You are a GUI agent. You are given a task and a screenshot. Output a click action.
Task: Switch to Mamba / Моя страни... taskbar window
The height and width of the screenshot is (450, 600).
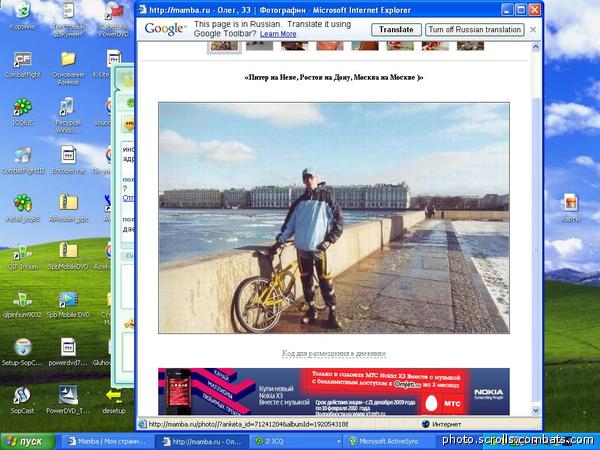[x=106, y=442]
